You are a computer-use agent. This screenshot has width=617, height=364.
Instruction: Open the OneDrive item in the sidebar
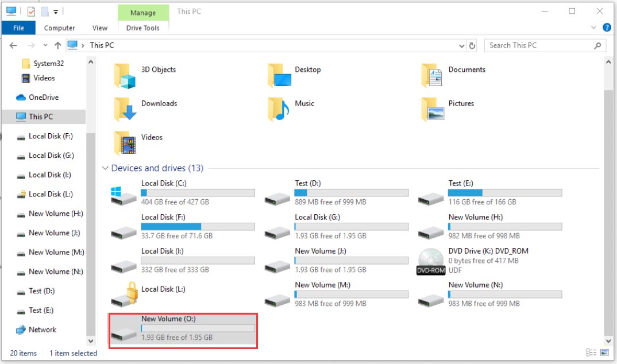pos(43,97)
